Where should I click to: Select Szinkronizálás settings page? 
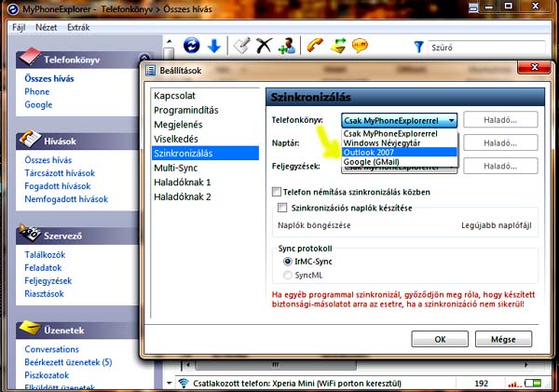pos(205,154)
